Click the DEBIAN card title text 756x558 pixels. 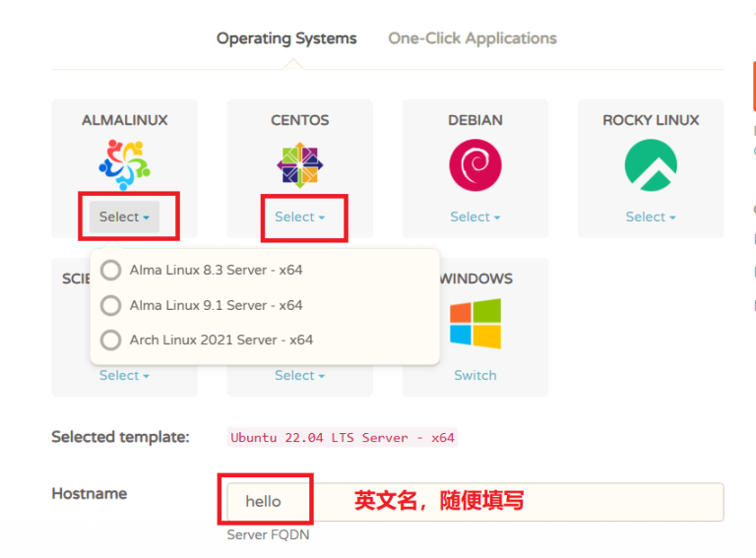474,120
